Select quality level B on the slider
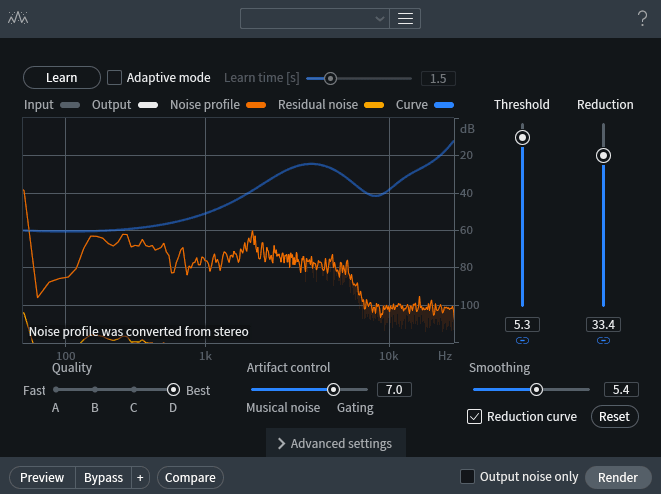 [95, 389]
